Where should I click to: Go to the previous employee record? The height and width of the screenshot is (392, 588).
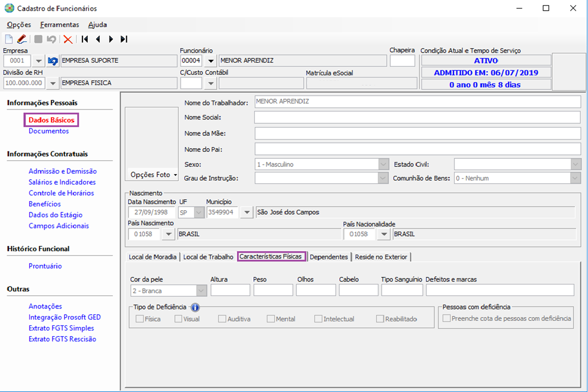[98, 39]
